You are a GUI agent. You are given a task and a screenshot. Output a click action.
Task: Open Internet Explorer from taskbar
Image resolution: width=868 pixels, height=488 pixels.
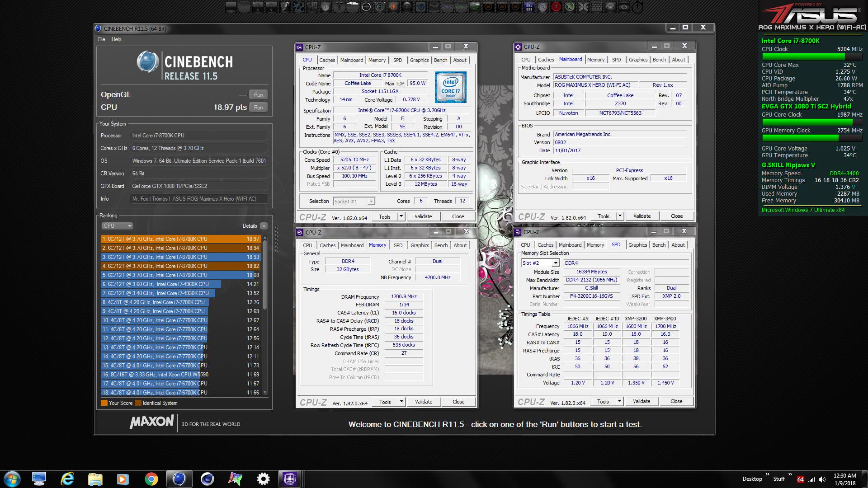coord(67,479)
